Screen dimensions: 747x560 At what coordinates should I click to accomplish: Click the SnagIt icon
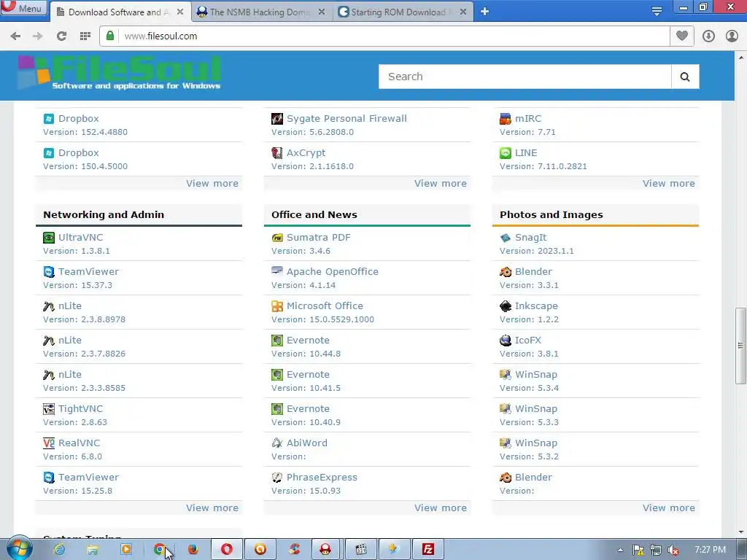click(x=505, y=238)
